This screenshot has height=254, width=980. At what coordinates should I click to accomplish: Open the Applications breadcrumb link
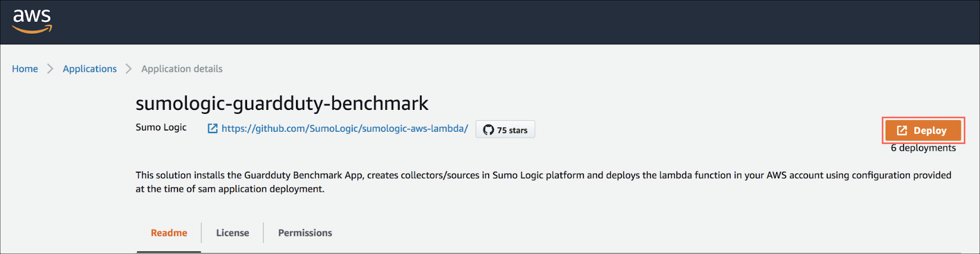[x=89, y=69]
